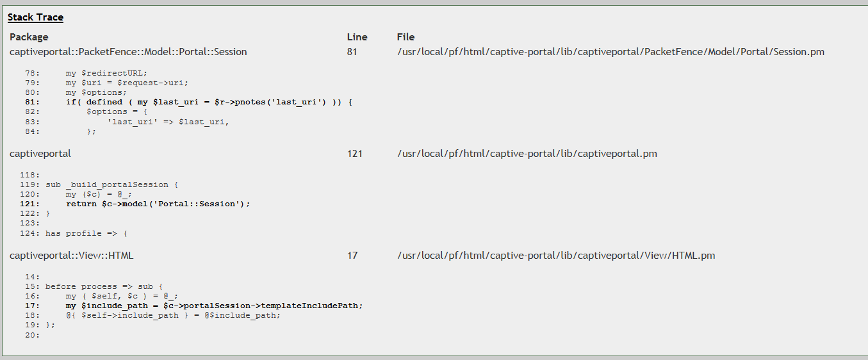This screenshot has height=360, width=868.
Task: Click the "'last_uri' => $last_uri" code line
Action: tap(168, 122)
